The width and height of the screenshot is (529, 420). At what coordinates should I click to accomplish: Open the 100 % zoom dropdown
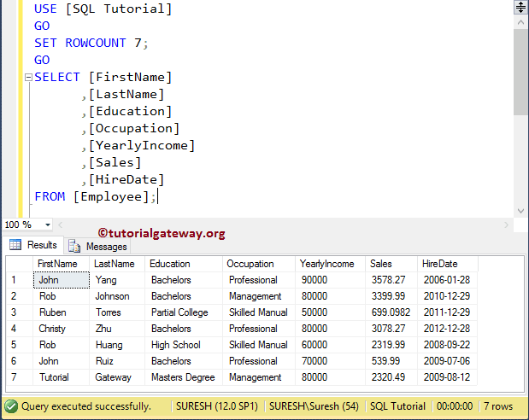(x=48, y=225)
